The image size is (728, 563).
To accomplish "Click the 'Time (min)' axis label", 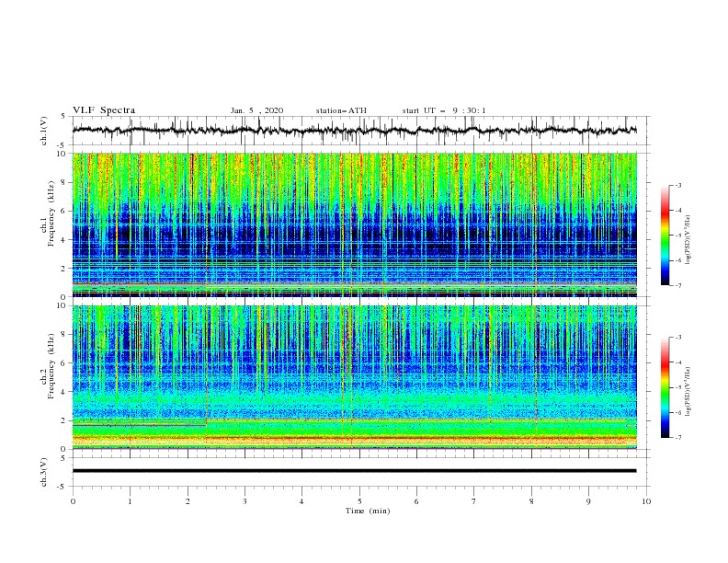I will click(x=368, y=511).
